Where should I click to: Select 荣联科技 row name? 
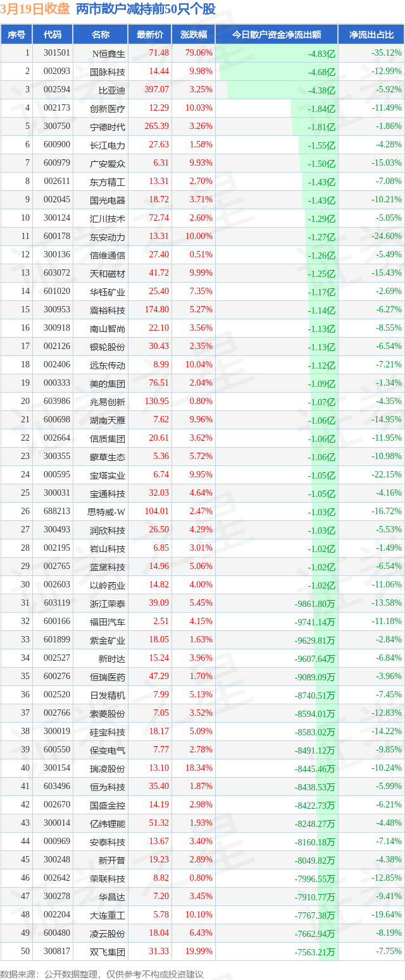pos(108,878)
